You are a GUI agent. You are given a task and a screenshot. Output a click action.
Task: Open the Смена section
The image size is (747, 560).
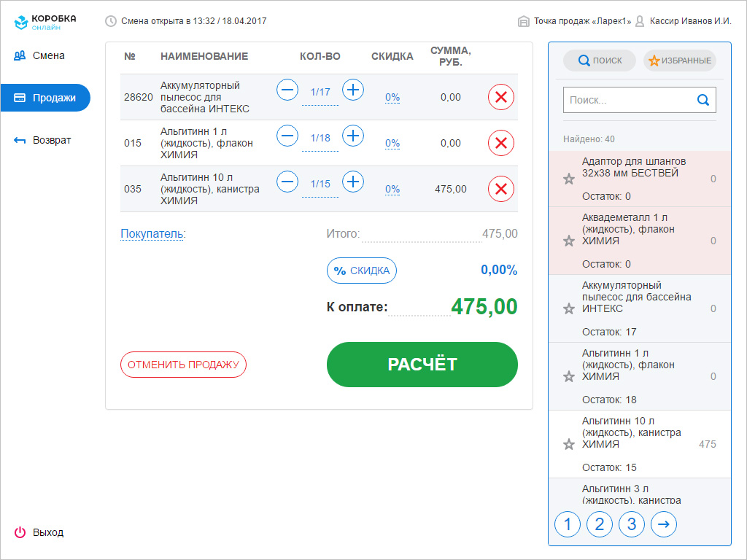click(39, 55)
